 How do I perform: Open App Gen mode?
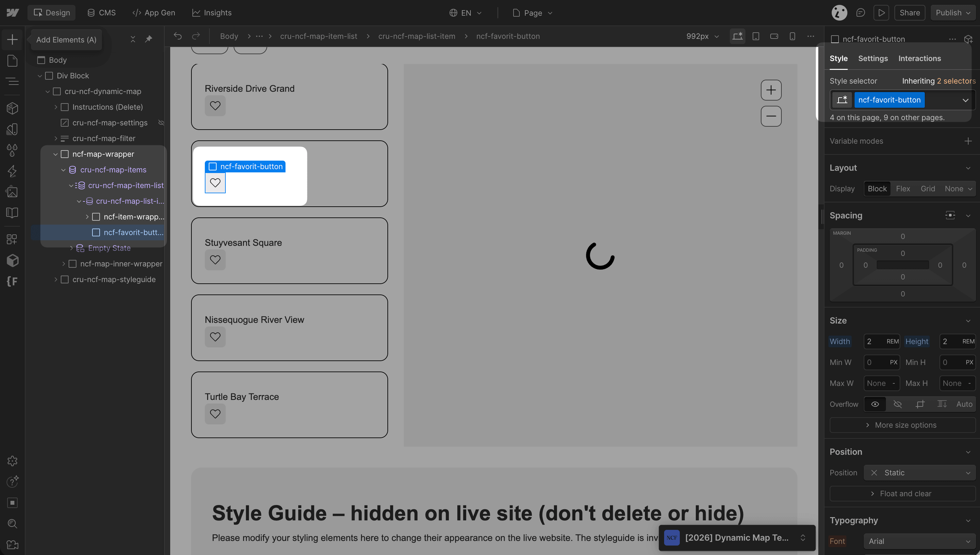pos(154,13)
